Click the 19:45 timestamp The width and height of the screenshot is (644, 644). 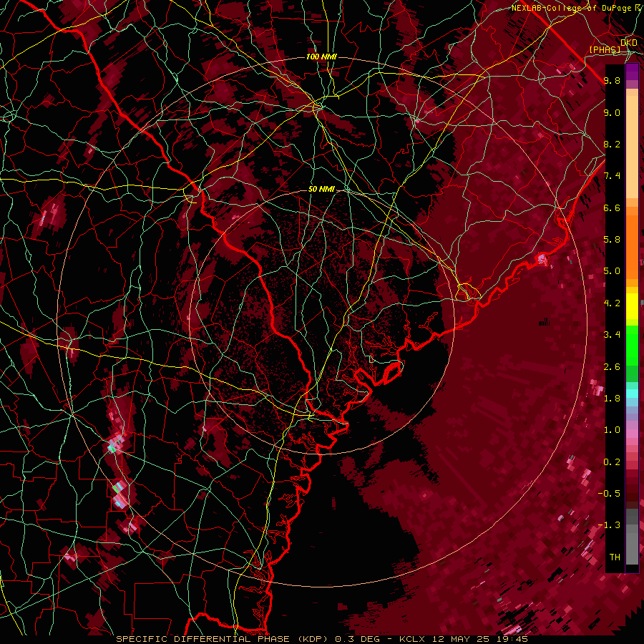(x=512, y=639)
